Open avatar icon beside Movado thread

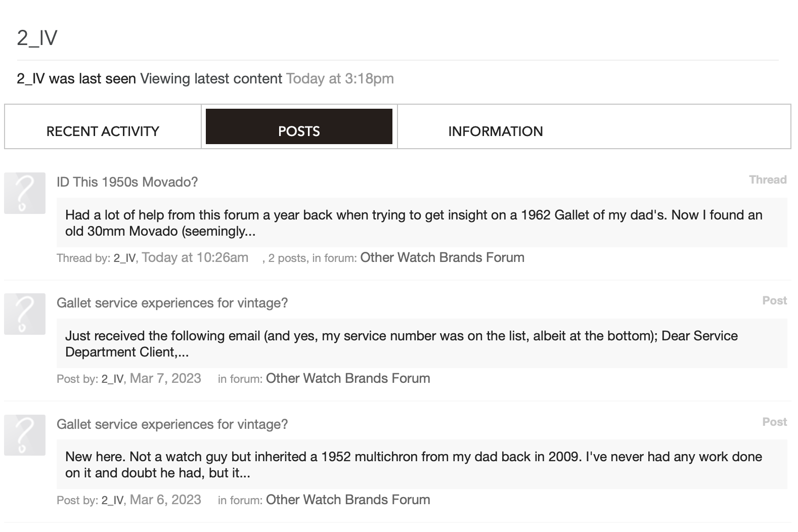click(x=25, y=193)
